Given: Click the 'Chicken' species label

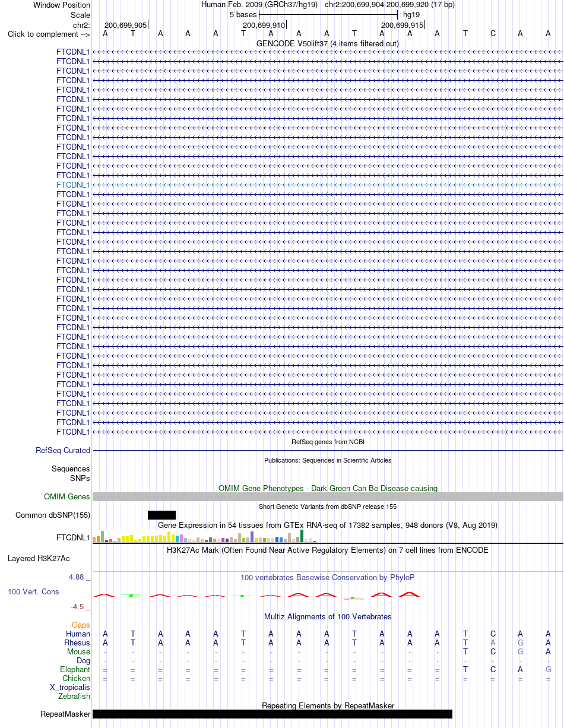Looking at the screenshot, I should tap(77, 679).
